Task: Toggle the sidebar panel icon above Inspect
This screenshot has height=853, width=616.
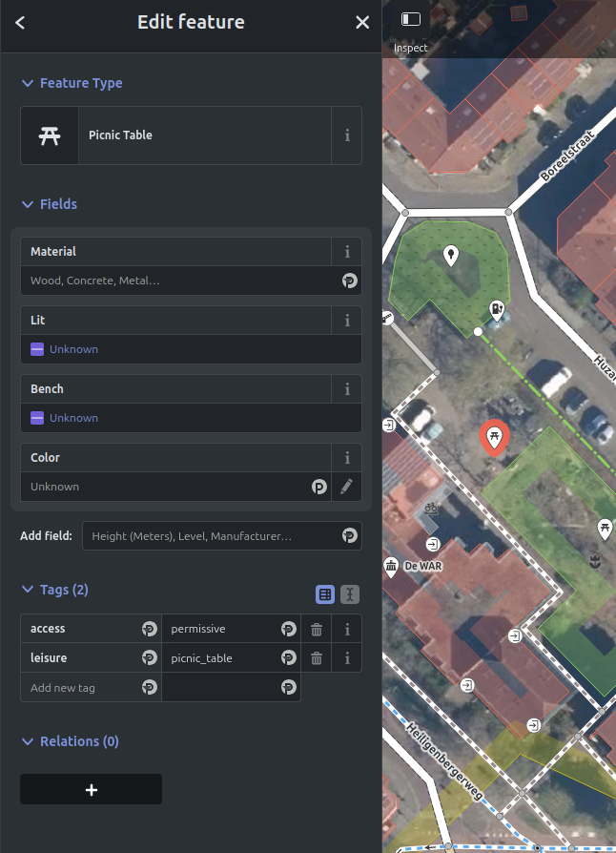Action: pyautogui.click(x=411, y=19)
